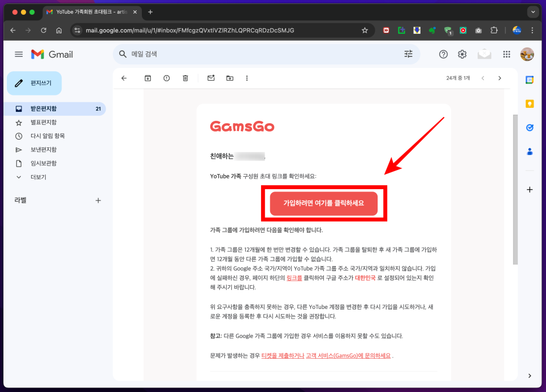Viewport: 546px width, 392px height.
Task: Click 가입하려면 여기를 클릭하세요 button
Action: click(323, 203)
